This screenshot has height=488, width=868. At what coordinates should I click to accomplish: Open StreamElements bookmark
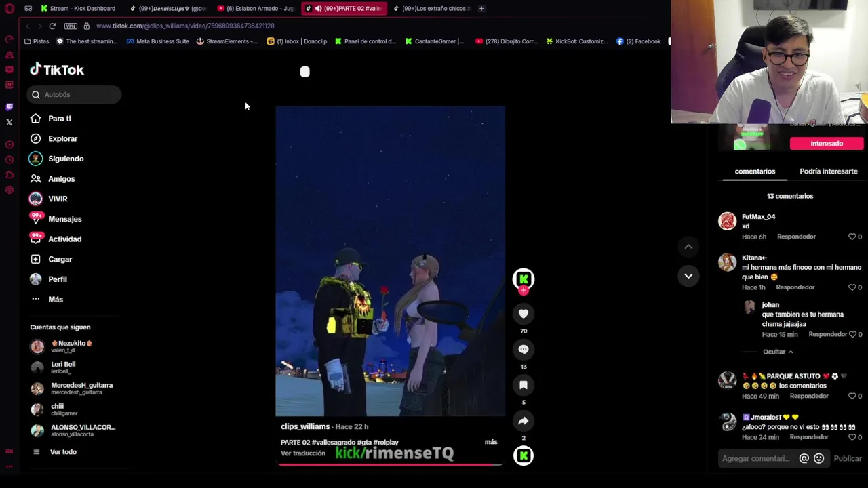point(227,41)
